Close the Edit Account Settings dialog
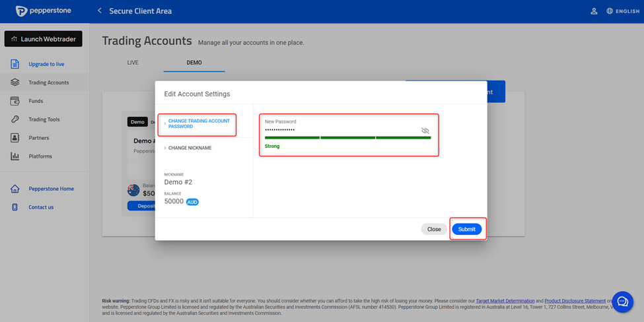 click(434, 229)
